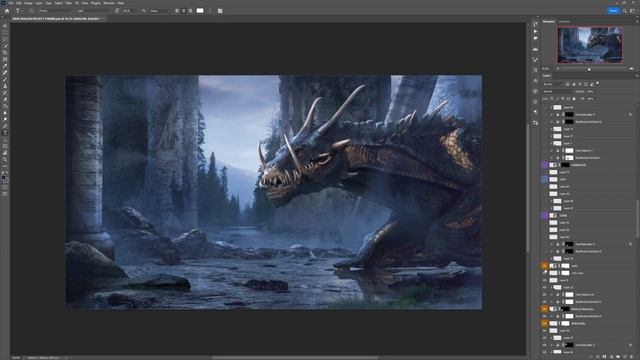Toggle layer filtering switch in Layers panel
The width and height of the screenshot is (640, 360).
coord(598,83)
